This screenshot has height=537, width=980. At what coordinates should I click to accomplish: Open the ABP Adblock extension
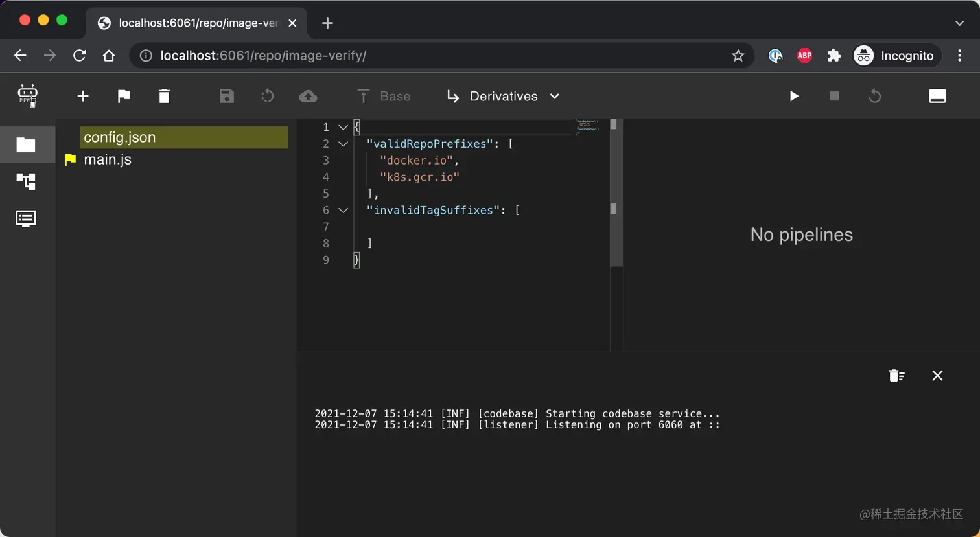click(804, 56)
